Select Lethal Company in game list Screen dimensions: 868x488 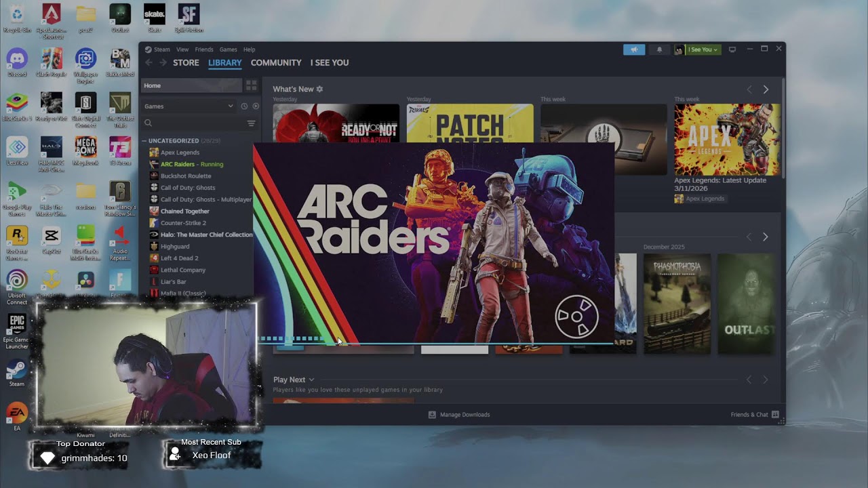point(183,270)
